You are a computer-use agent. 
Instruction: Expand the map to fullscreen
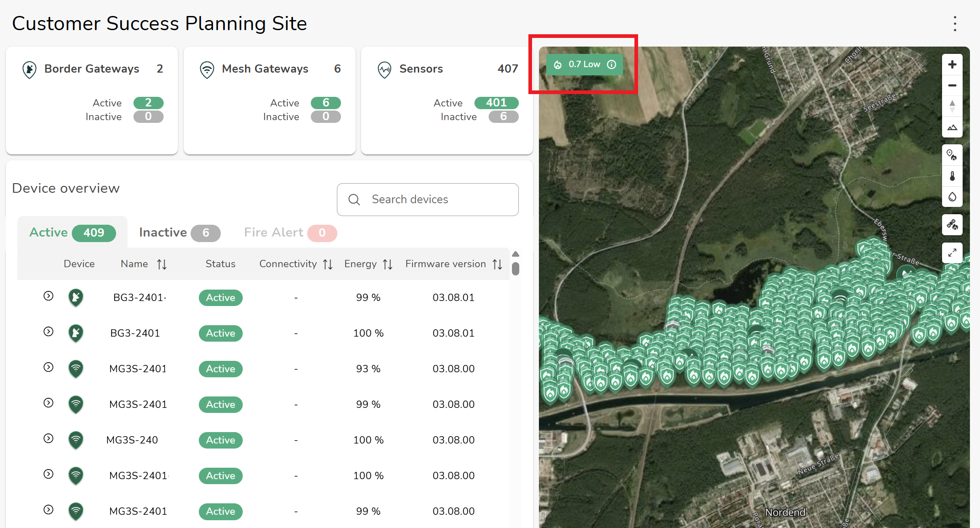click(x=952, y=253)
